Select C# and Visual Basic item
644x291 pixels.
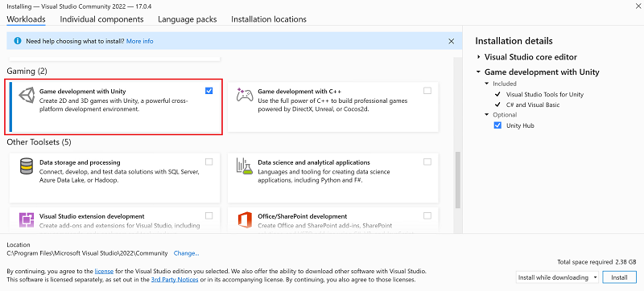point(533,105)
